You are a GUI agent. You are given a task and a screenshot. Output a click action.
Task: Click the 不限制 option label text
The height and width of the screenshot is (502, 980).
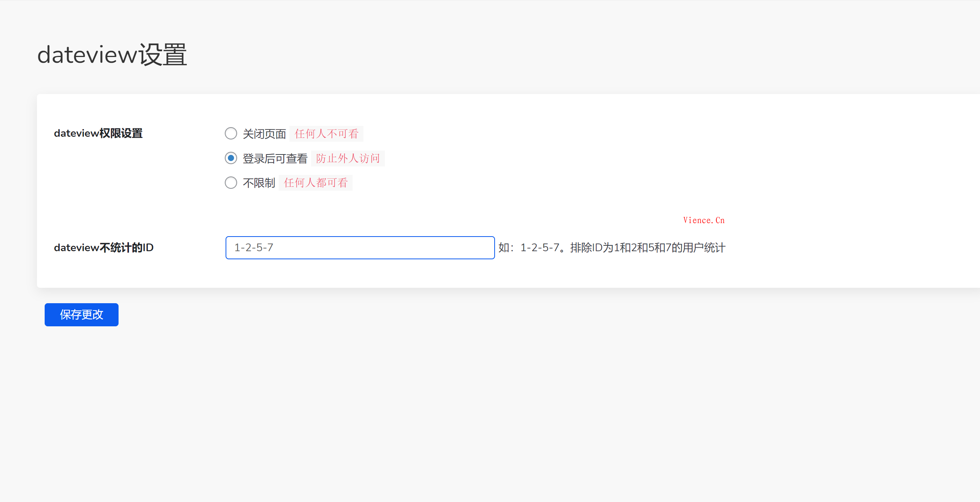[x=259, y=183]
